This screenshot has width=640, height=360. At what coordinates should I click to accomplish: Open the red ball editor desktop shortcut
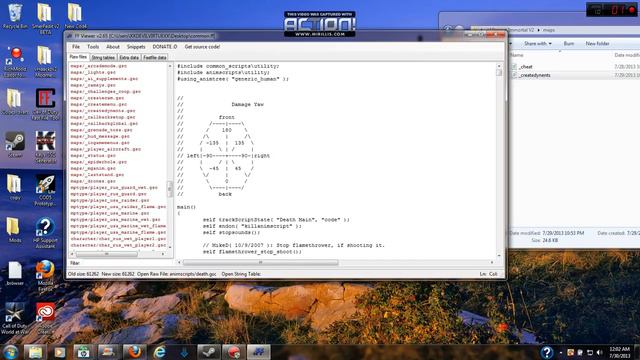15,62
